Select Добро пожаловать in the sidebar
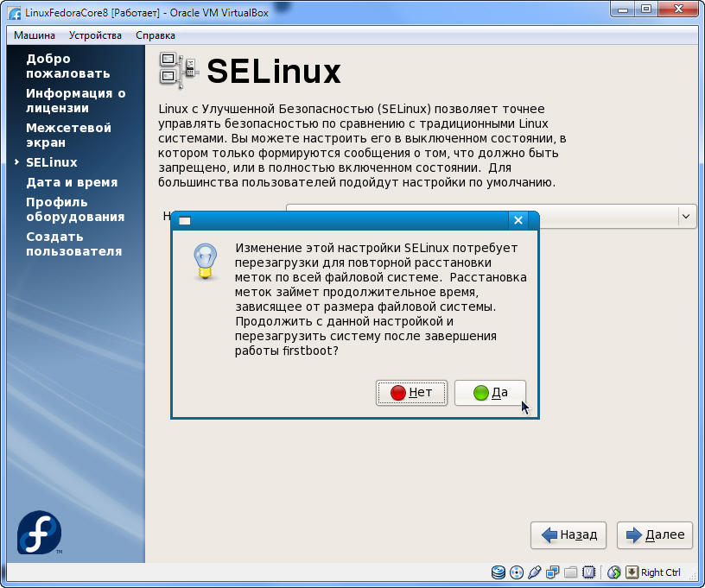The image size is (705, 588). click(68, 66)
